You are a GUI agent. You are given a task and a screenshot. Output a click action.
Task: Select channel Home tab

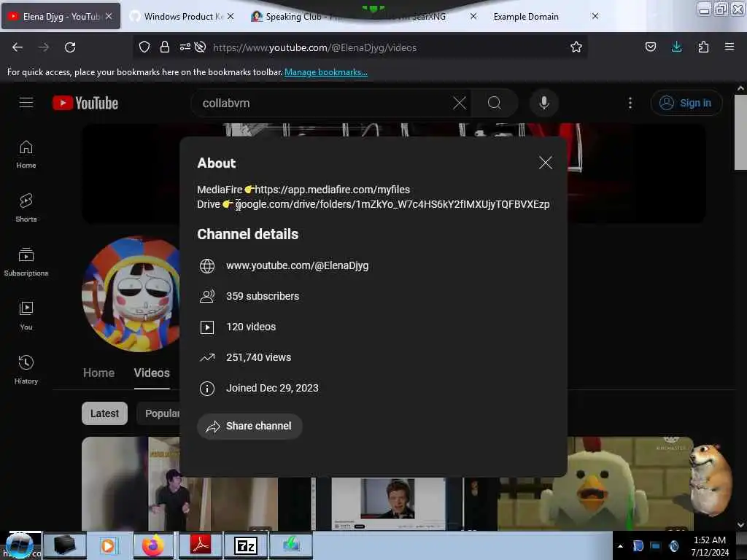tap(98, 373)
